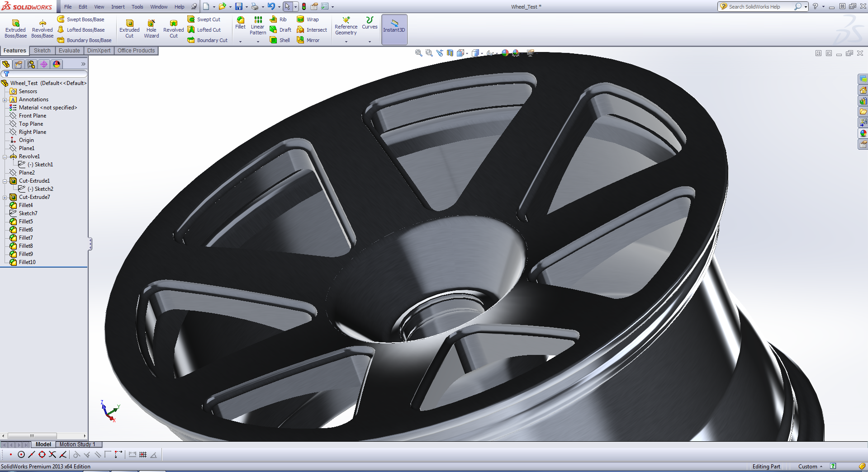
Task: Click the Save icon
Action: click(x=238, y=6)
